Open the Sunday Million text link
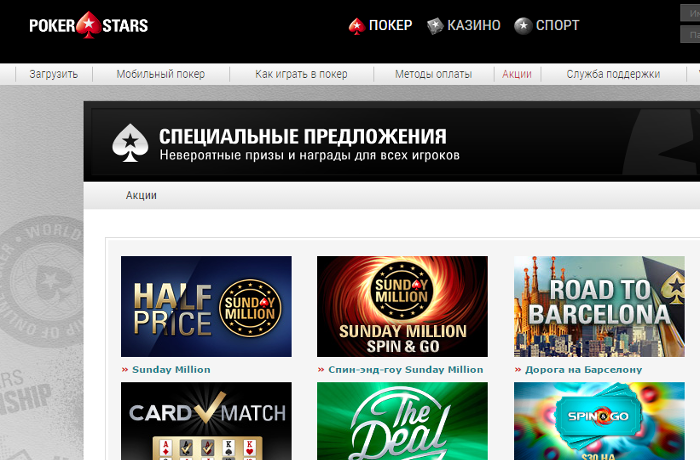 coord(171,369)
